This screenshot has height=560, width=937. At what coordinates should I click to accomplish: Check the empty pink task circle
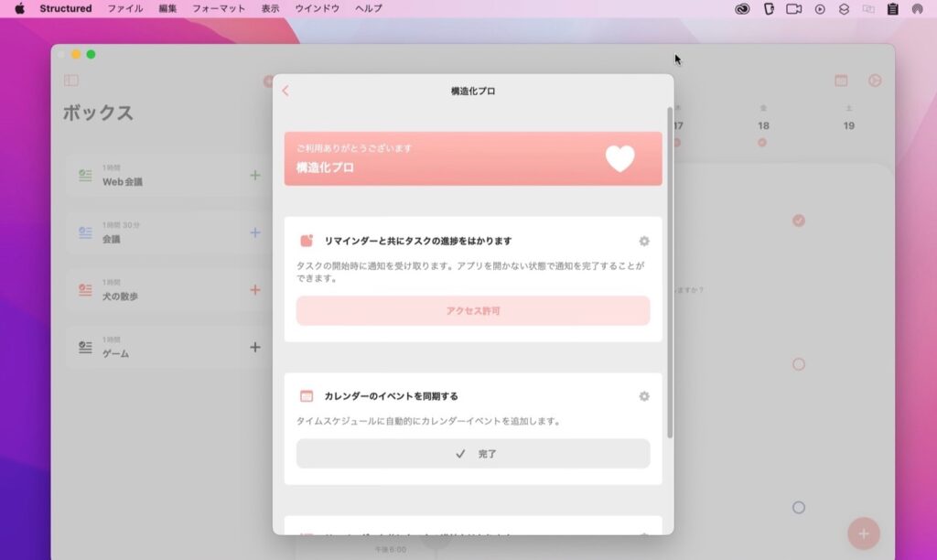click(798, 364)
